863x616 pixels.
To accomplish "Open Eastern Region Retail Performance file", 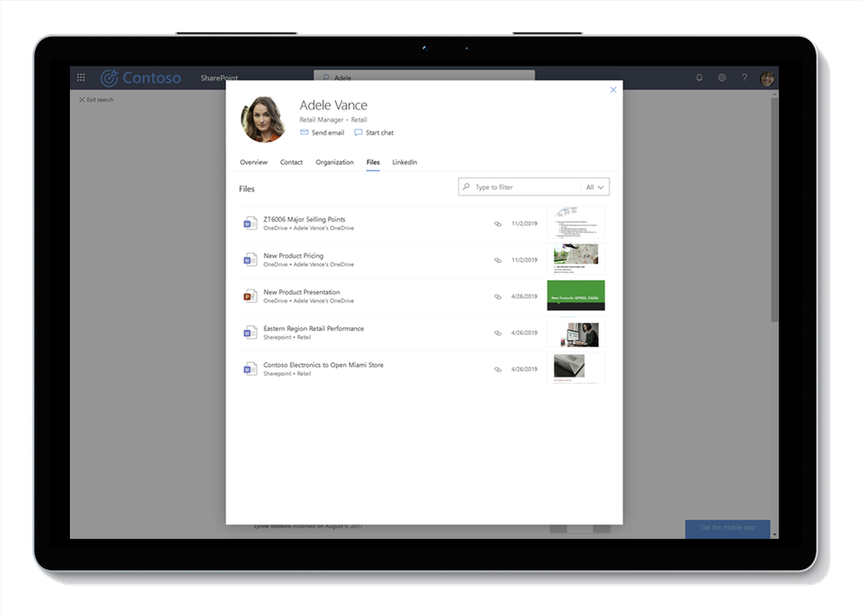I will pyautogui.click(x=314, y=328).
